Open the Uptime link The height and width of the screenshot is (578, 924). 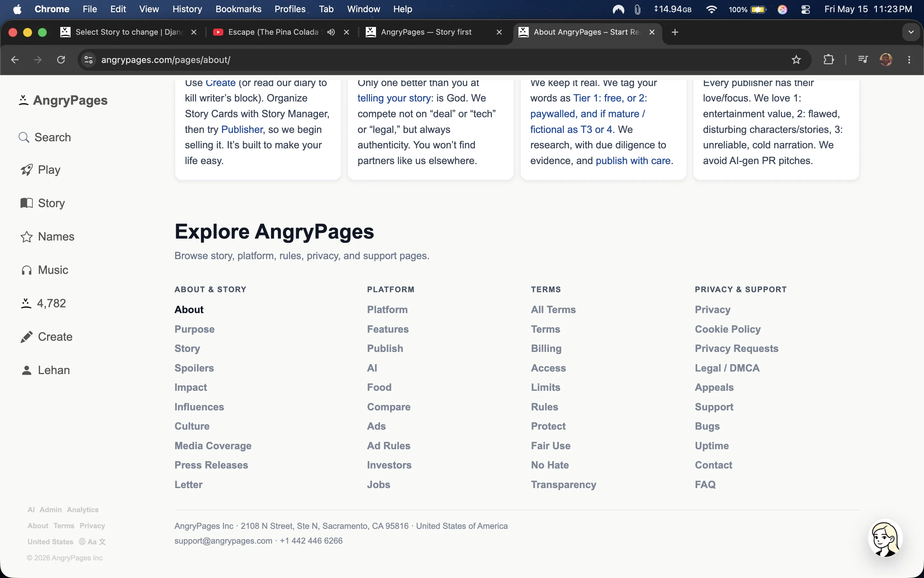click(x=712, y=446)
